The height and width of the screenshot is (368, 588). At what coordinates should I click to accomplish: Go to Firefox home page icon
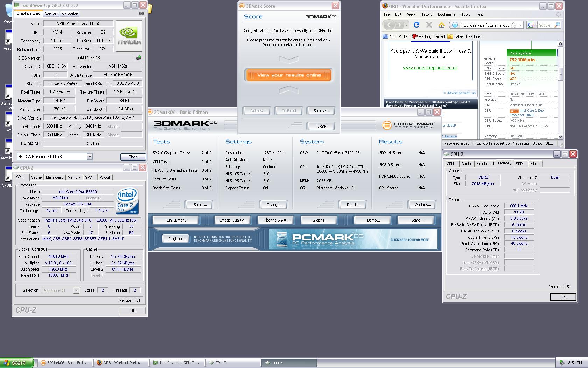442,25
